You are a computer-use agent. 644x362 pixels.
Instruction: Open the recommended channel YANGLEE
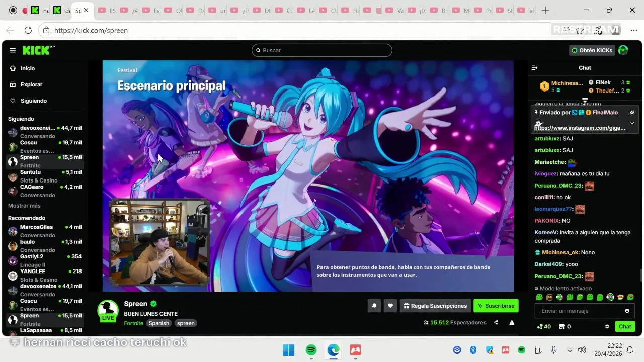45,275
